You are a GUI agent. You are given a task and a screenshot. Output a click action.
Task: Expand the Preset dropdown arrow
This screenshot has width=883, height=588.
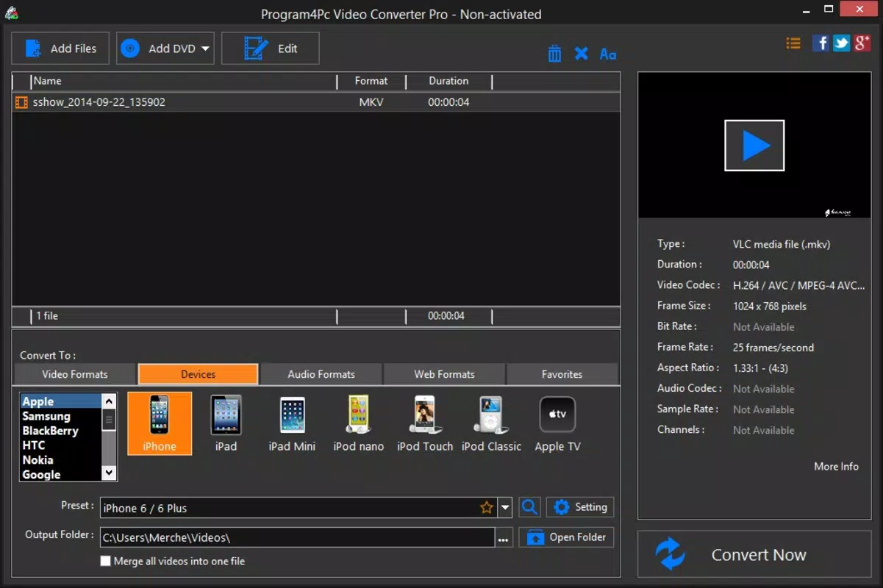coord(505,508)
